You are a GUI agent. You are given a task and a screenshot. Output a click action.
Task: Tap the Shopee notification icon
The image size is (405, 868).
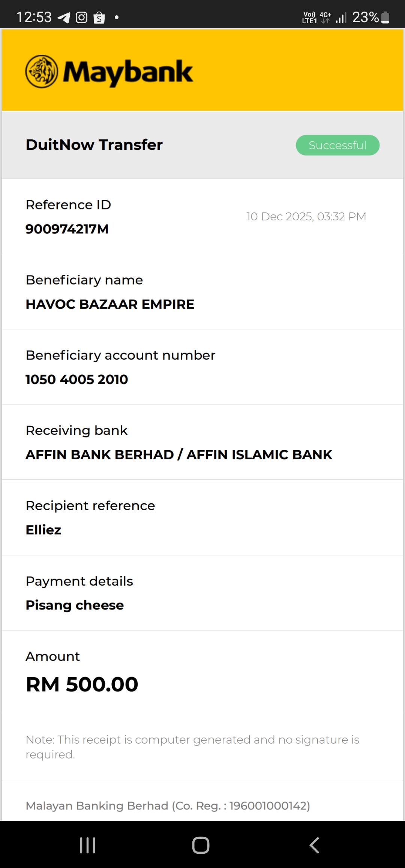point(99,18)
